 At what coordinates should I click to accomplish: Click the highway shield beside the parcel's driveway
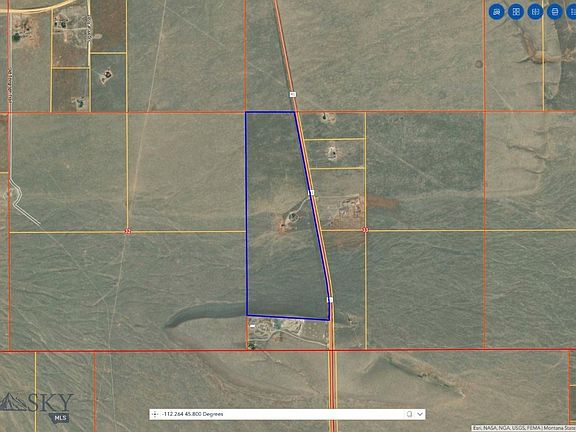311,192
